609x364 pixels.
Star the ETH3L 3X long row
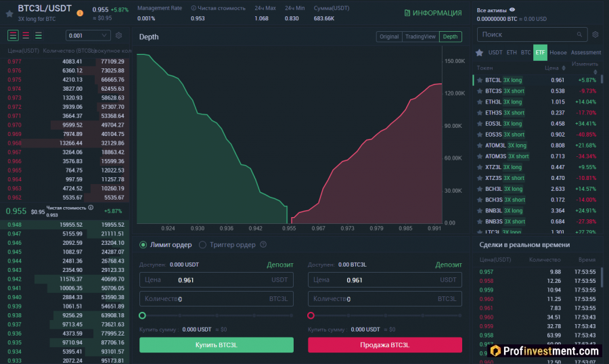(x=480, y=102)
